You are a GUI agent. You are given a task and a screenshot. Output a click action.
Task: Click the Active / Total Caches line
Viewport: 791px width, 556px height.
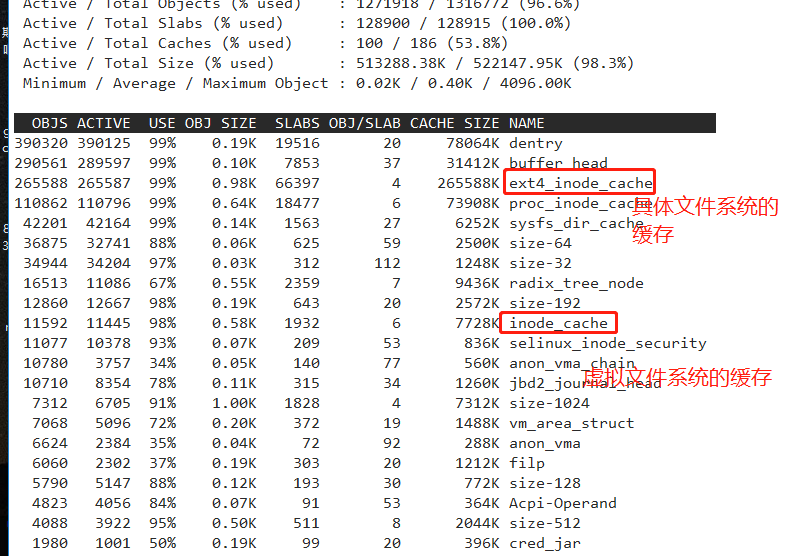[x=265, y=43]
